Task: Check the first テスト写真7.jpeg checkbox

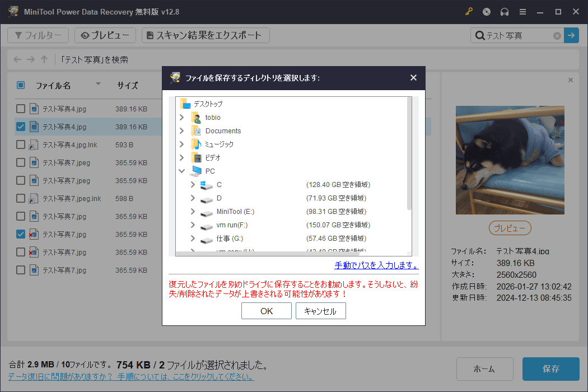Action: pos(20,162)
